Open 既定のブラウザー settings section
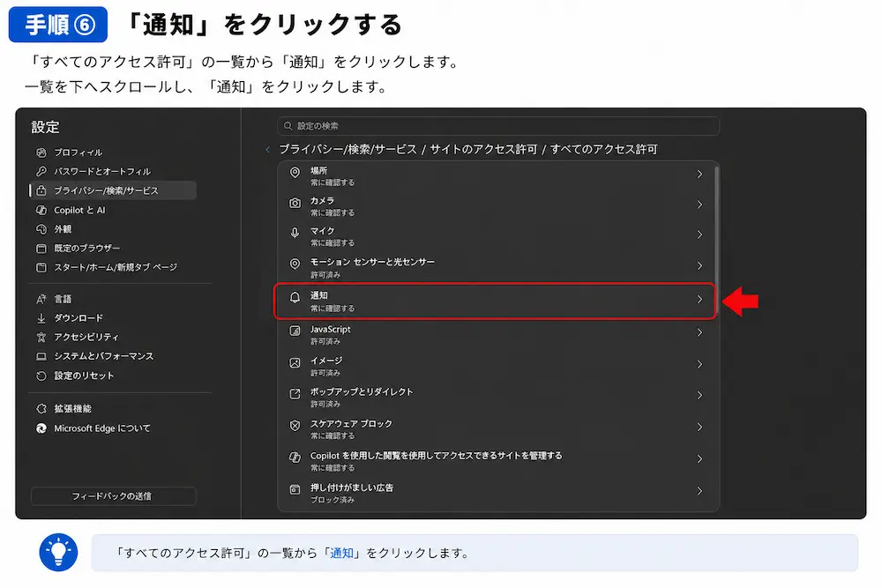Image resolution: width=882 pixels, height=588 pixels. coord(86,248)
